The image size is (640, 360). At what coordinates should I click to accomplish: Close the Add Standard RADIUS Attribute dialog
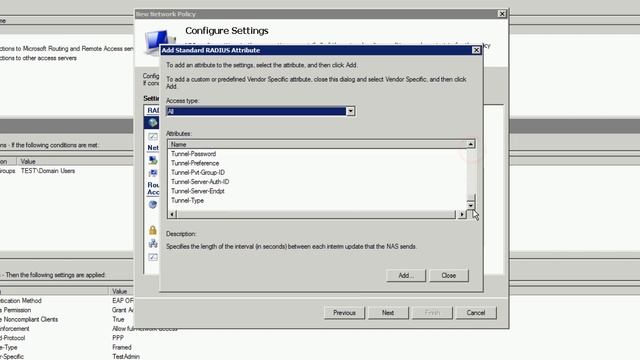point(476,50)
